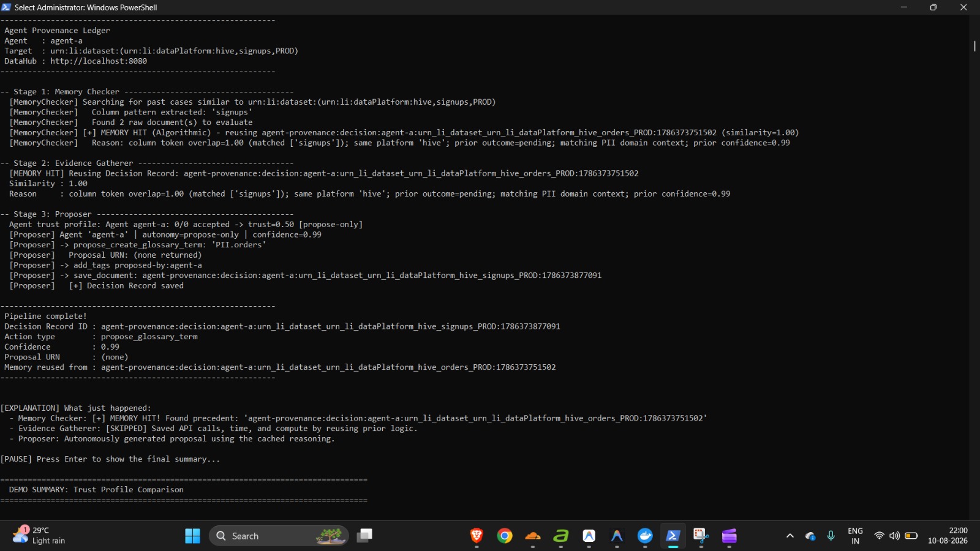Click 'Proposal URN: (none returned)' line

pos(135,255)
